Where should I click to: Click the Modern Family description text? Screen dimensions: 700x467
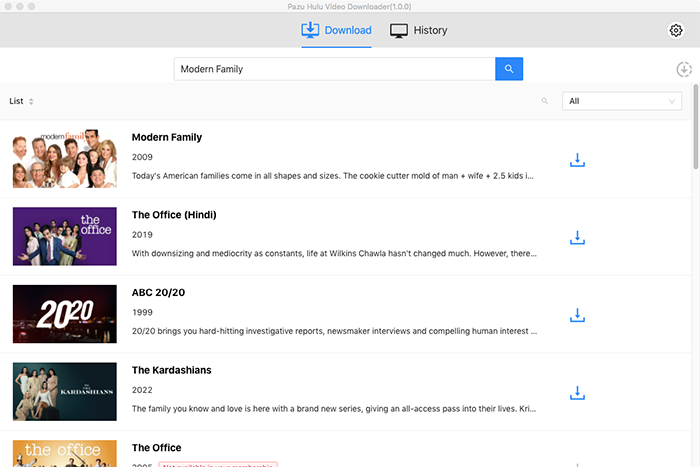tap(333, 176)
